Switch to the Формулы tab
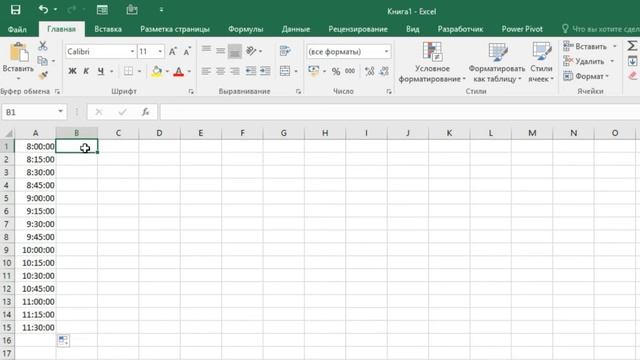This screenshot has height=360, width=640. pyautogui.click(x=245, y=29)
